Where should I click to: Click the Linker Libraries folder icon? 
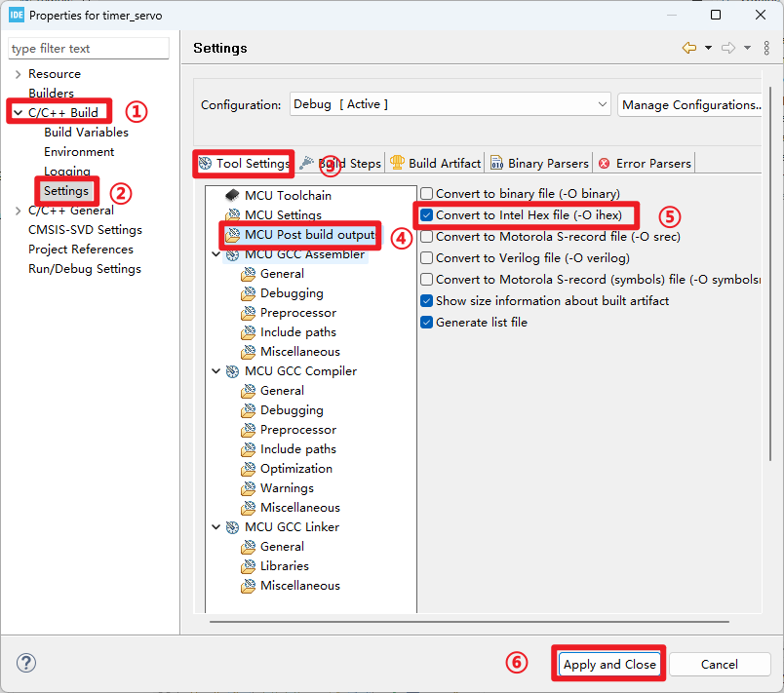point(248,566)
